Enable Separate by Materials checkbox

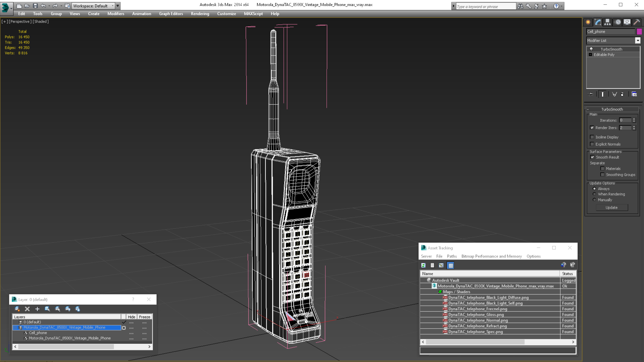602,169
